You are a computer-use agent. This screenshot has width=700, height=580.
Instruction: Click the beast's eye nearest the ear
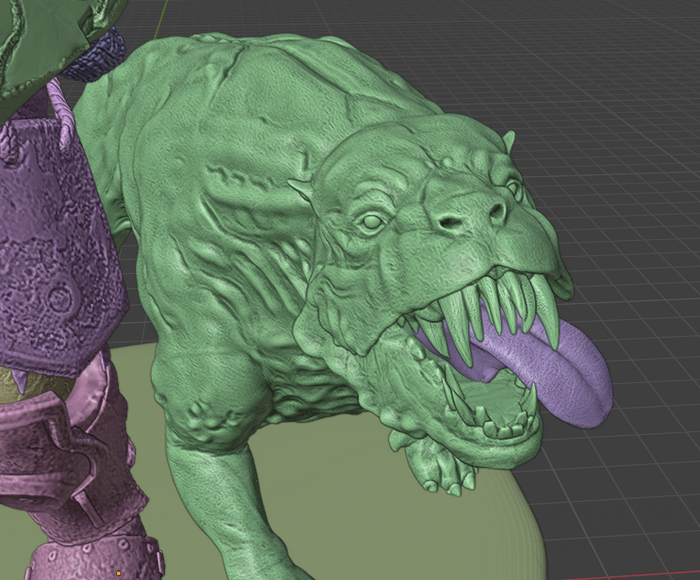tap(371, 222)
